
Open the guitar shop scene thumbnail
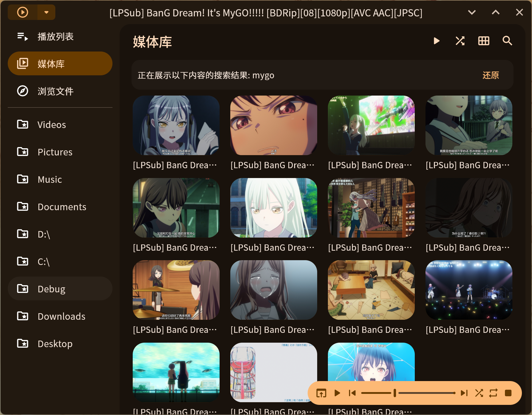(371, 208)
